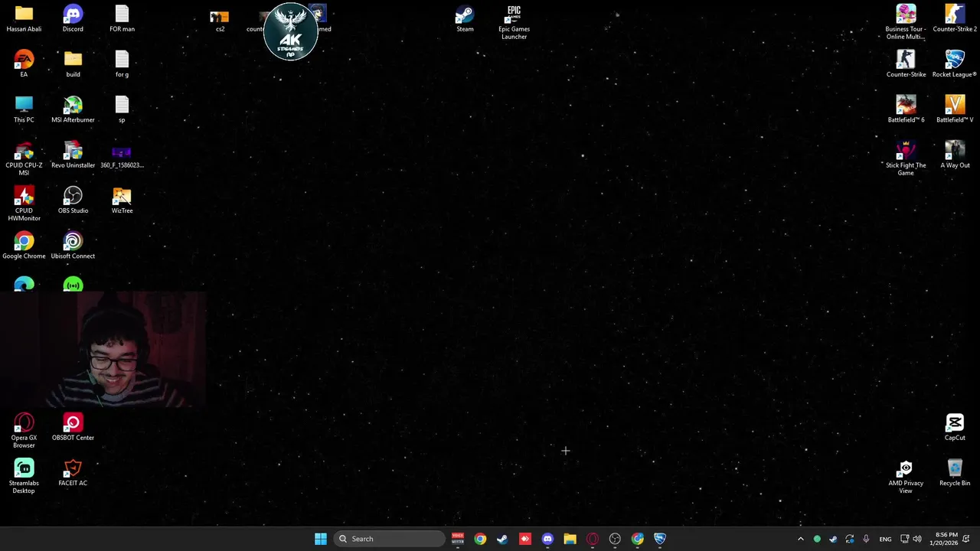Screen dimensions: 980x551
Task: Open the EA app desktop shortcut
Action: [24, 64]
